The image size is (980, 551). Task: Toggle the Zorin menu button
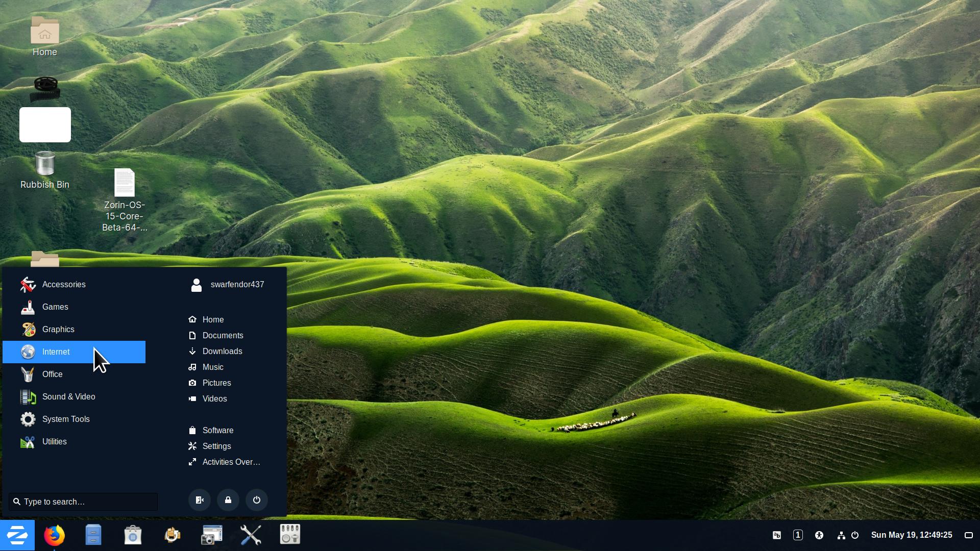click(x=17, y=535)
